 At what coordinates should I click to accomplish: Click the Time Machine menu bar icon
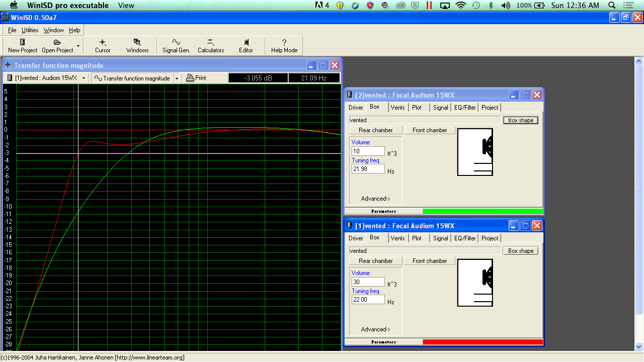(476, 5)
